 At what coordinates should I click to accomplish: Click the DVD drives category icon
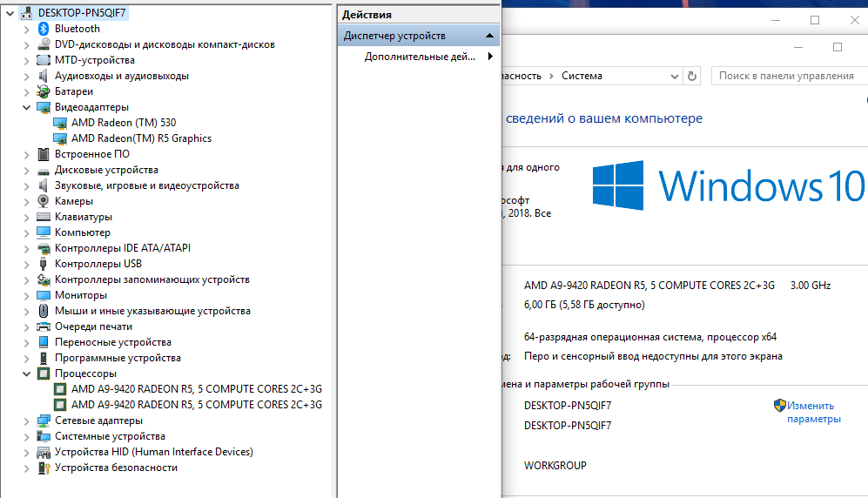click(x=44, y=44)
